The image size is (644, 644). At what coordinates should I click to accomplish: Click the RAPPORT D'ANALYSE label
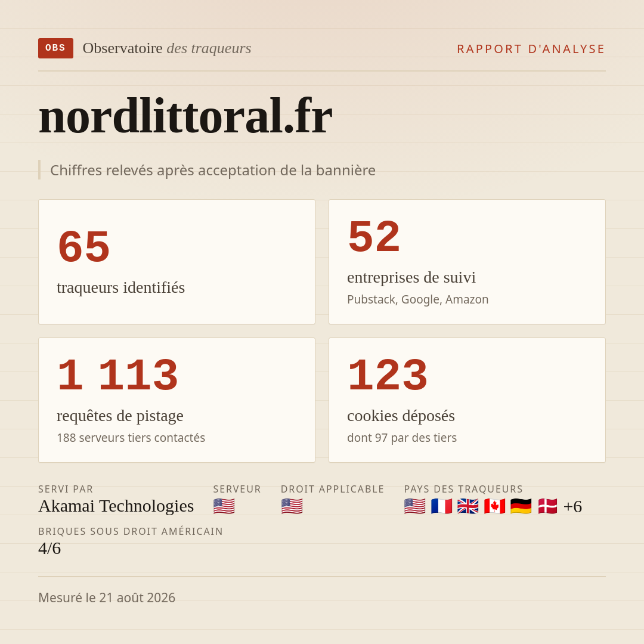click(531, 49)
